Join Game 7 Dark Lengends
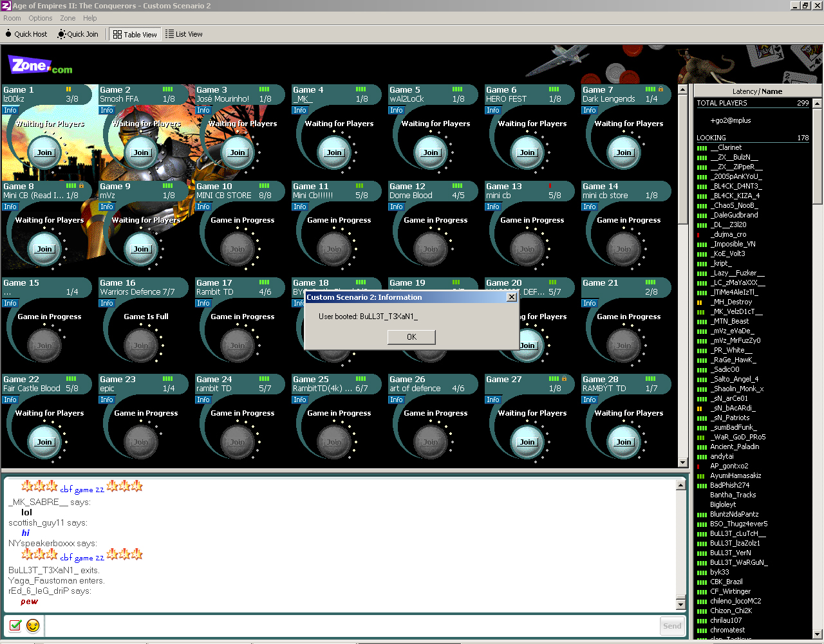This screenshot has width=824, height=644. click(624, 152)
